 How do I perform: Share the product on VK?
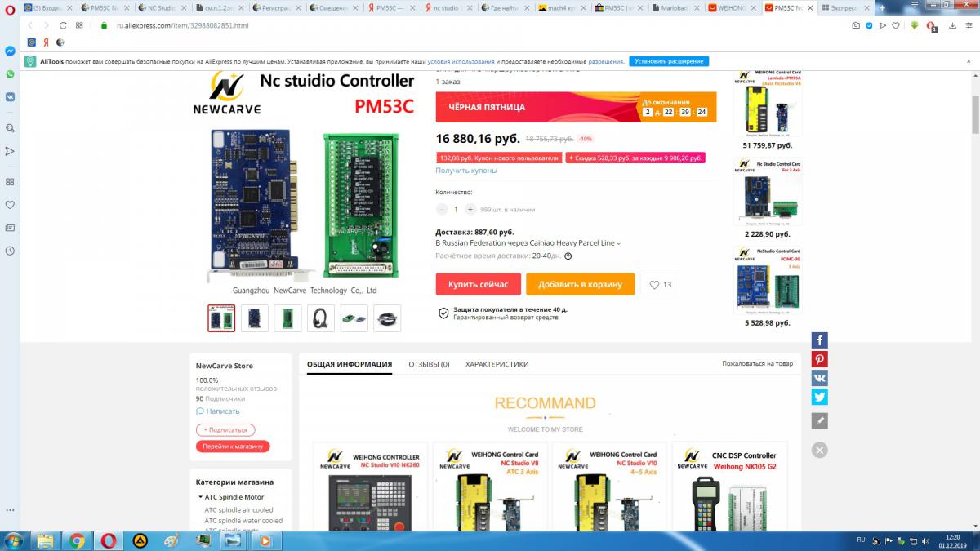click(x=819, y=378)
